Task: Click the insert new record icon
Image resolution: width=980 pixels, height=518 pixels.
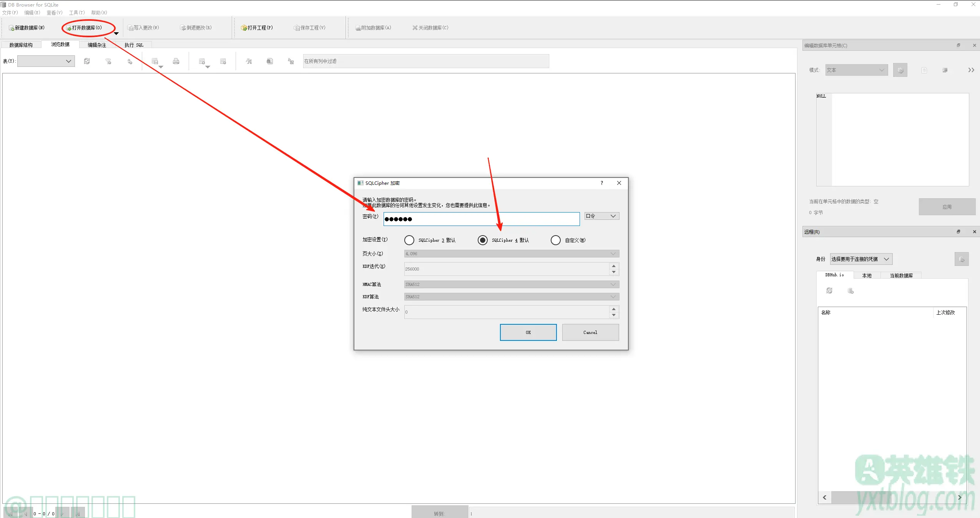Action: point(202,61)
